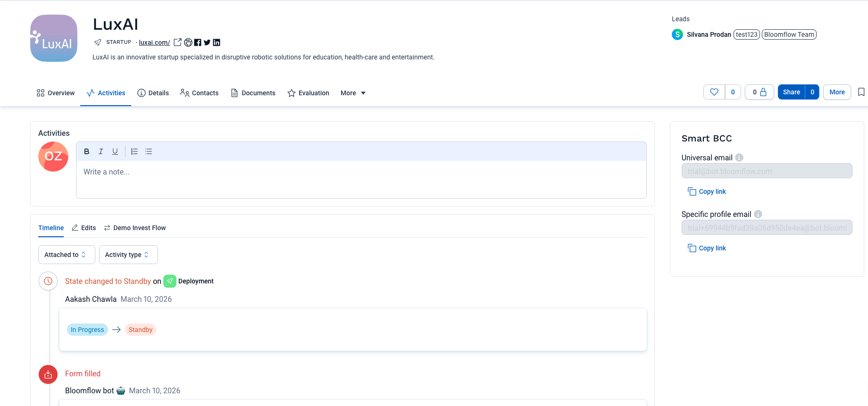Screen dimensions: 868x406
Task: Click the like count next to heart
Action: [x=733, y=92]
